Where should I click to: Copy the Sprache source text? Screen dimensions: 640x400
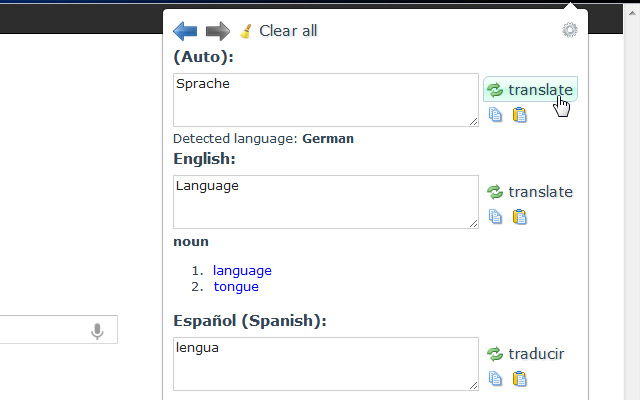(496, 115)
